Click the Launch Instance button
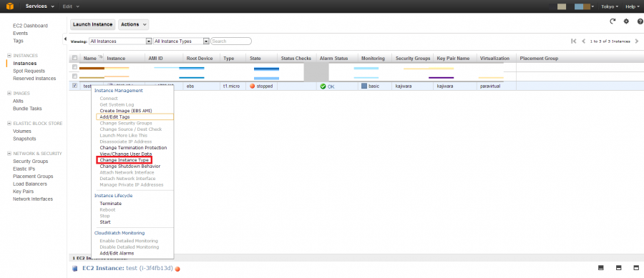Image resolution: width=644 pixels, height=278 pixels. click(x=92, y=24)
